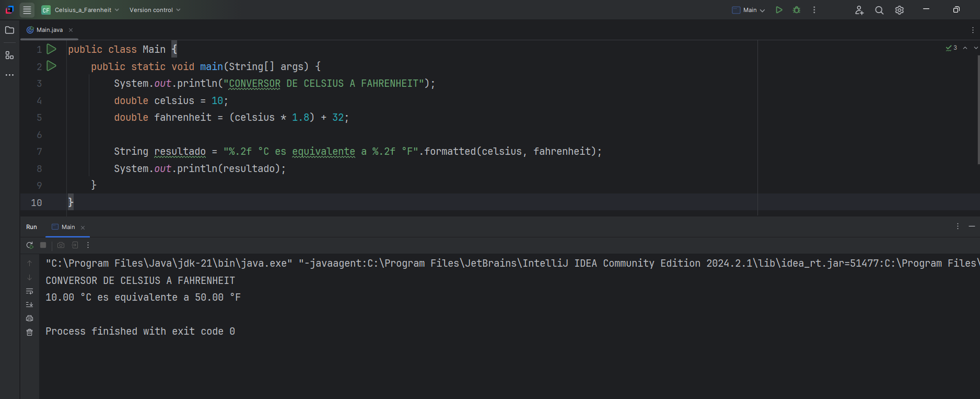Click the 1.8 constant on line 5
Image resolution: width=980 pixels, height=399 pixels.
click(300, 117)
